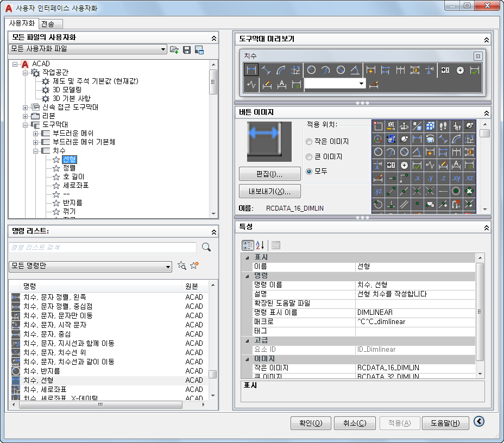Select the dimension update icon in toolbar preview
Viewport: 504px width, 443px height.
click(x=297, y=85)
